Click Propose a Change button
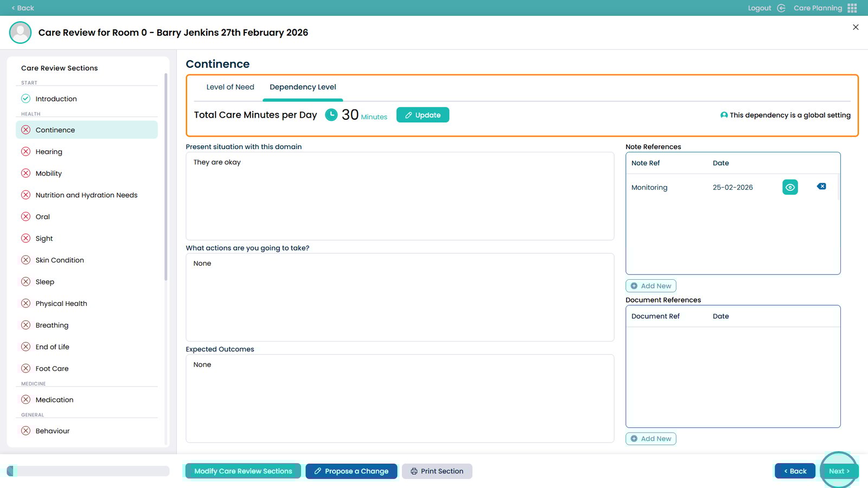Viewport: 868px width, 488px height. coord(351,471)
